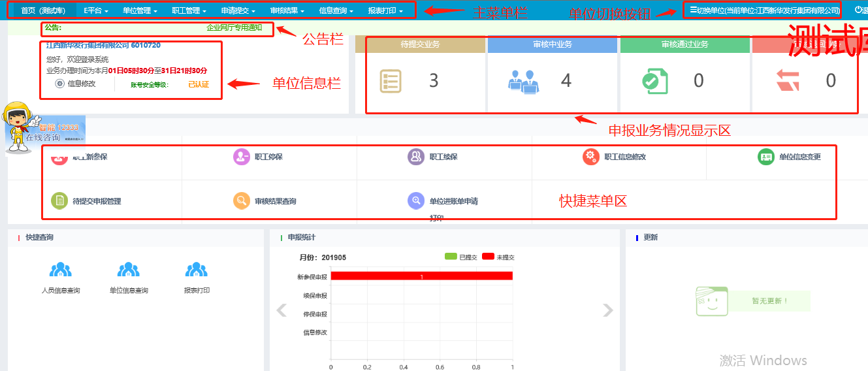This screenshot has height=371, width=868.
Task: Click the 待提交申报管理 document icon
Action: [x=59, y=201]
